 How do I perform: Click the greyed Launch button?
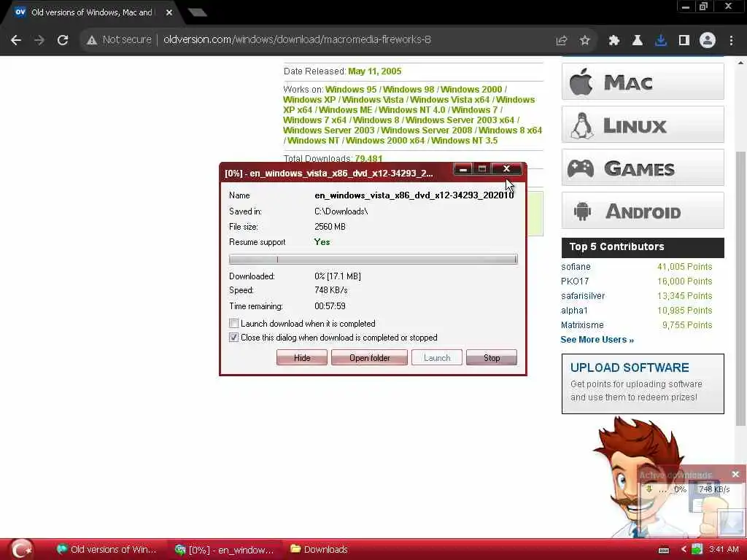tap(437, 357)
